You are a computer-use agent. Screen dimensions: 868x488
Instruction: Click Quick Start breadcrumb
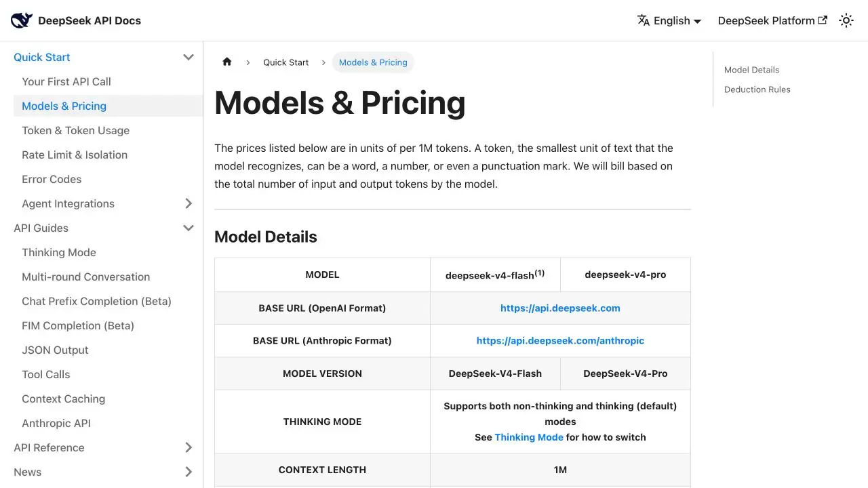(x=285, y=62)
